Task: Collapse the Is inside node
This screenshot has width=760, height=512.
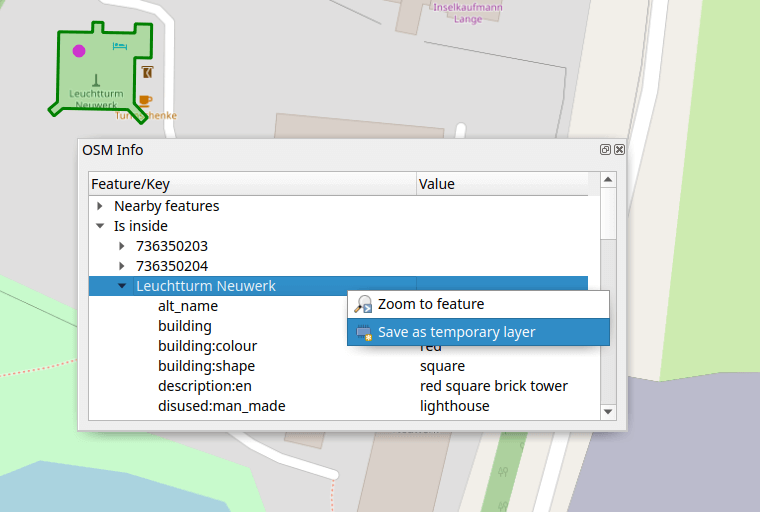Action: tap(100, 226)
